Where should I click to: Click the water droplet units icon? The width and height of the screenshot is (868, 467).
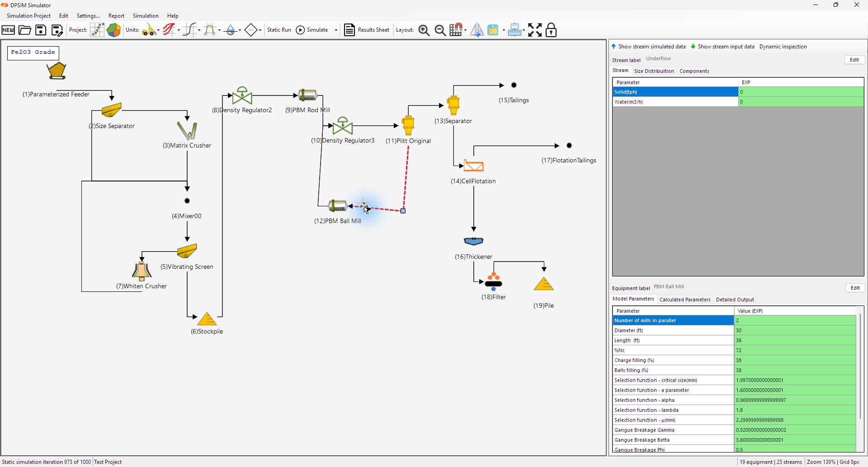(231, 30)
